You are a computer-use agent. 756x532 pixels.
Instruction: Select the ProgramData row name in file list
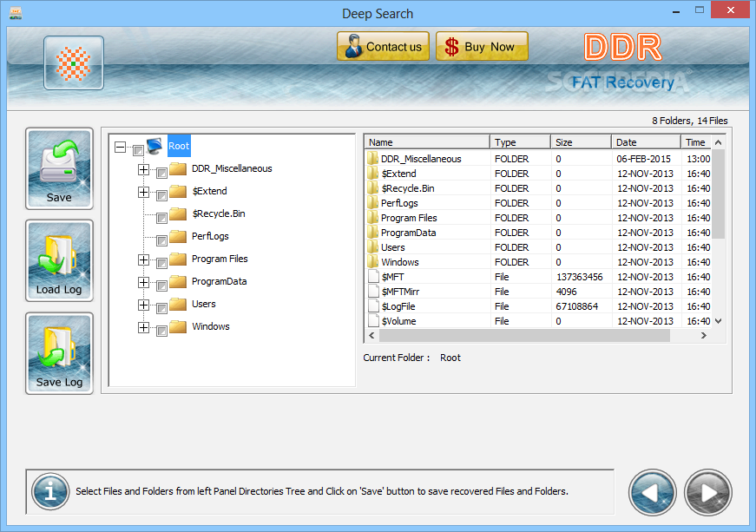[408, 233]
